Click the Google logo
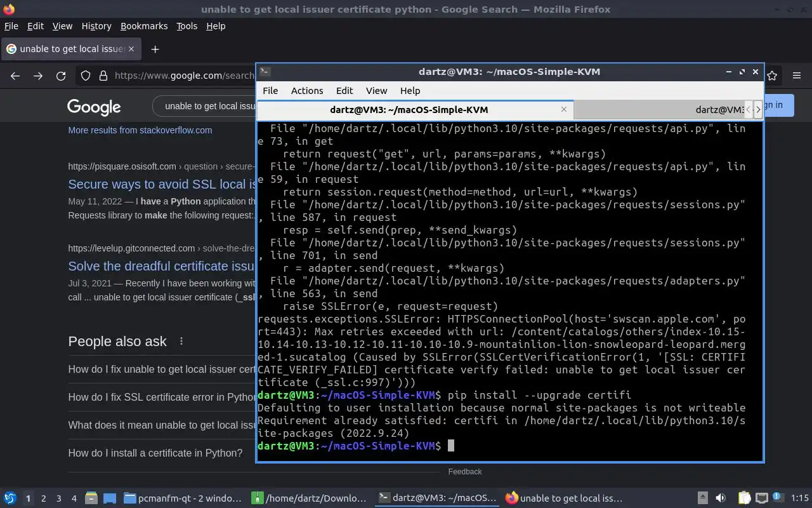This screenshot has height=508, width=812. click(x=94, y=107)
